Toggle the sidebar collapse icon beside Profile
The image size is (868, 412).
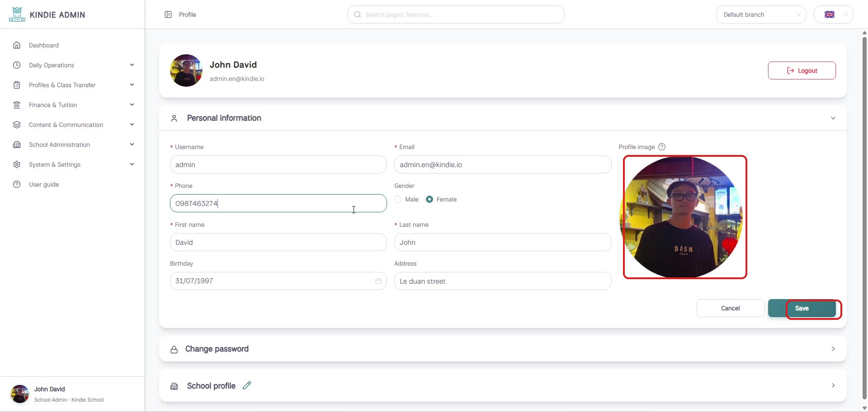pyautogui.click(x=168, y=14)
